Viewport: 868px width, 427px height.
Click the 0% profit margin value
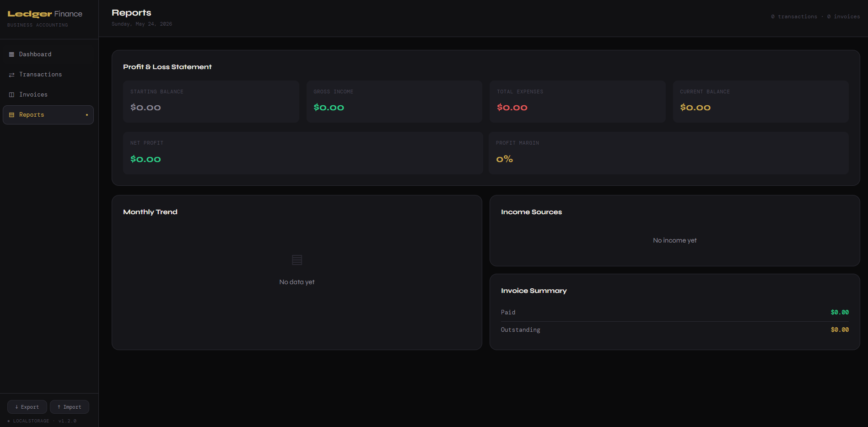(504, 159)
